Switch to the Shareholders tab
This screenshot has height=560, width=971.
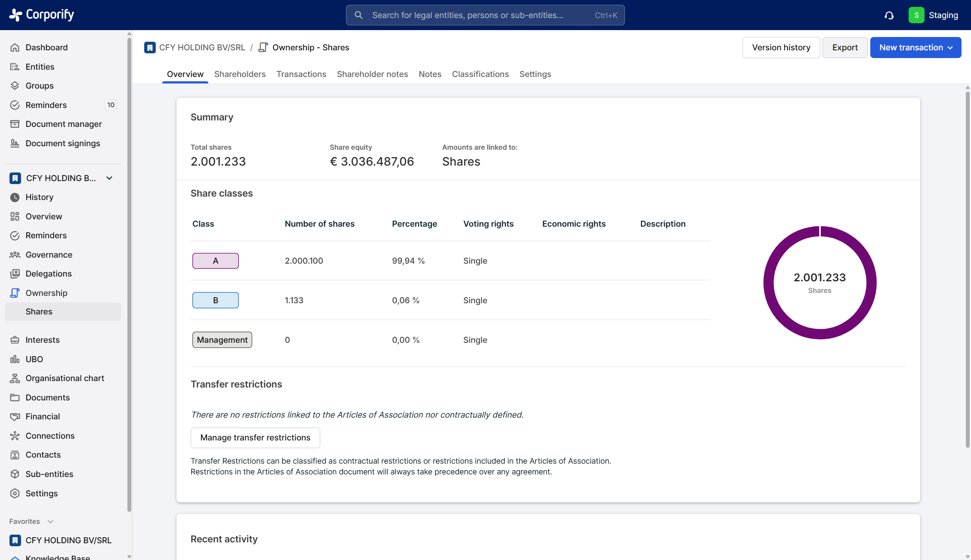coord(240,74)
